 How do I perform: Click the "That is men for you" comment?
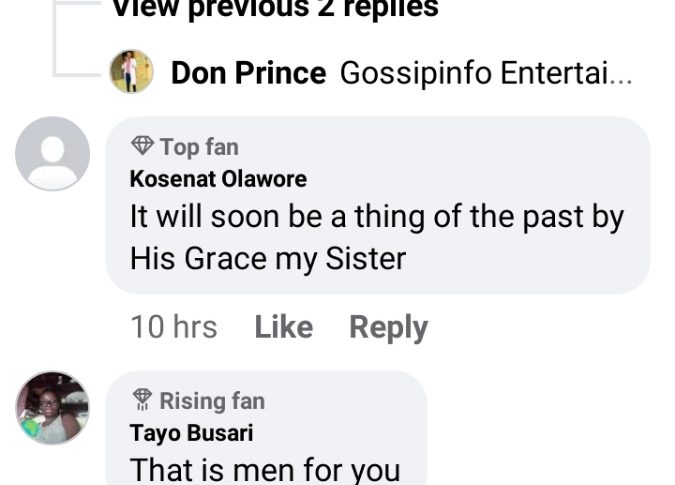click(265, 469)
